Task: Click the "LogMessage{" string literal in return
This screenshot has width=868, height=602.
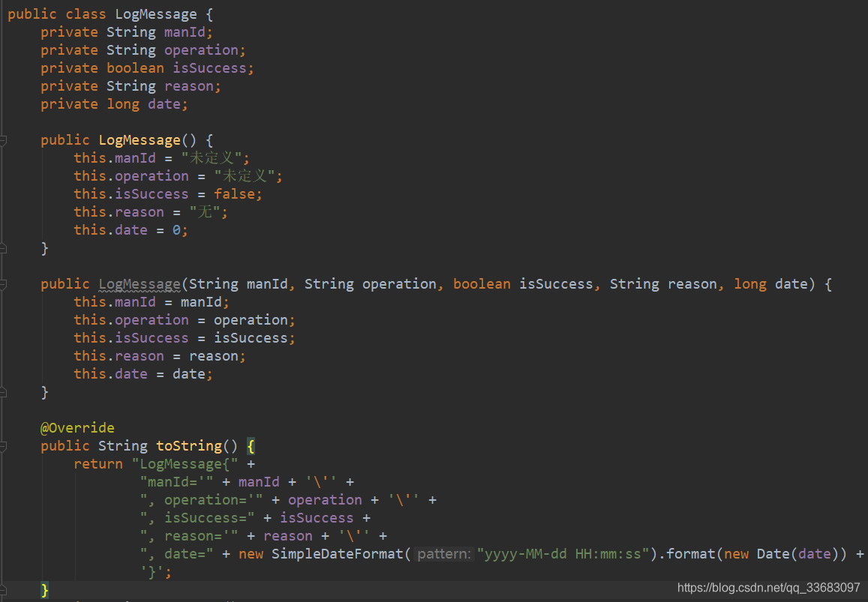Action: 185,464
